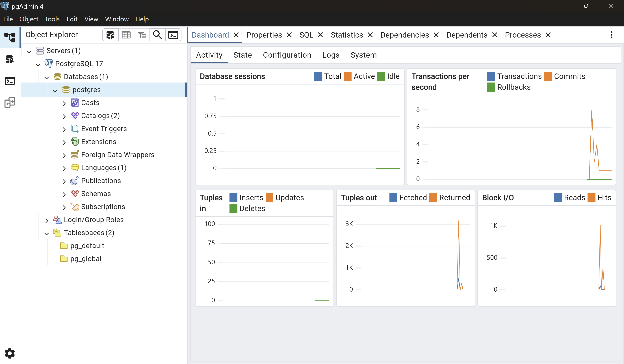The width and height of the screenshot is (624, 364).
Task: Select the pg_global tablespace
Action: [86, 259]
